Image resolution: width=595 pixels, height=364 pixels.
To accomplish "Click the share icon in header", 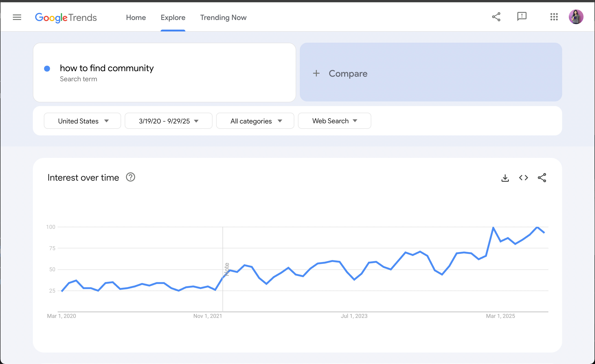I will pyautogui.click(x=496, y=17).
